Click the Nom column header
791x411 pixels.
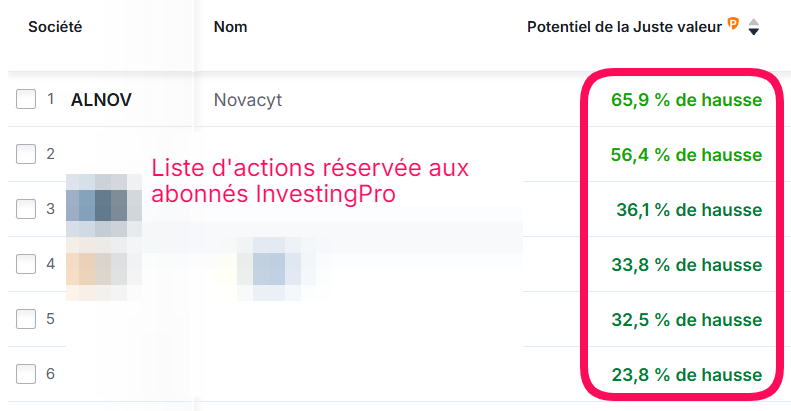230,27
